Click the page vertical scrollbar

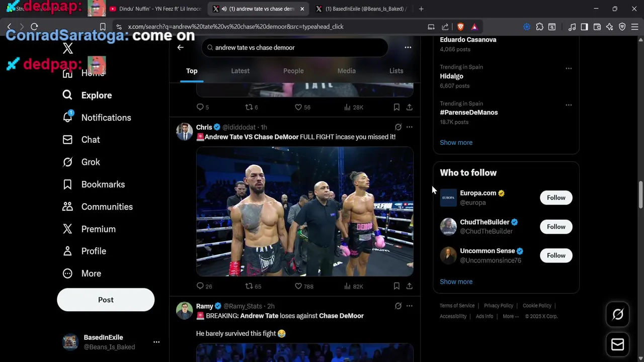640,195
